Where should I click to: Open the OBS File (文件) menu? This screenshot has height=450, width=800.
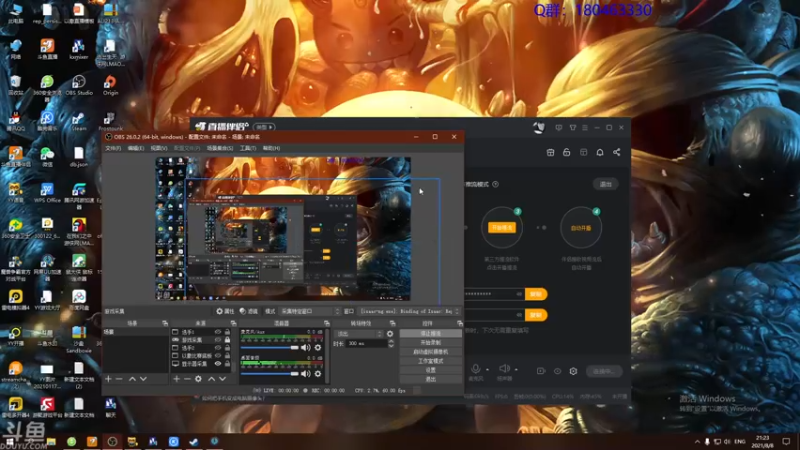point(113,148)
